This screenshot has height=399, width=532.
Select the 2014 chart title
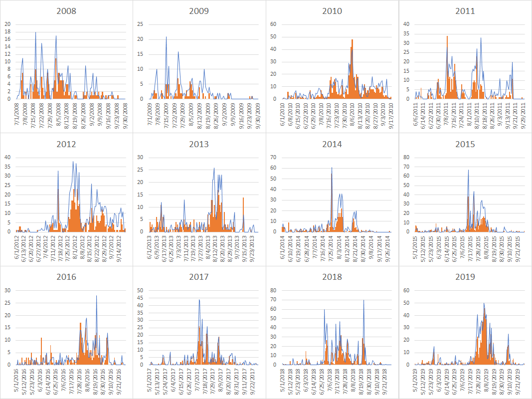(332, 144)
